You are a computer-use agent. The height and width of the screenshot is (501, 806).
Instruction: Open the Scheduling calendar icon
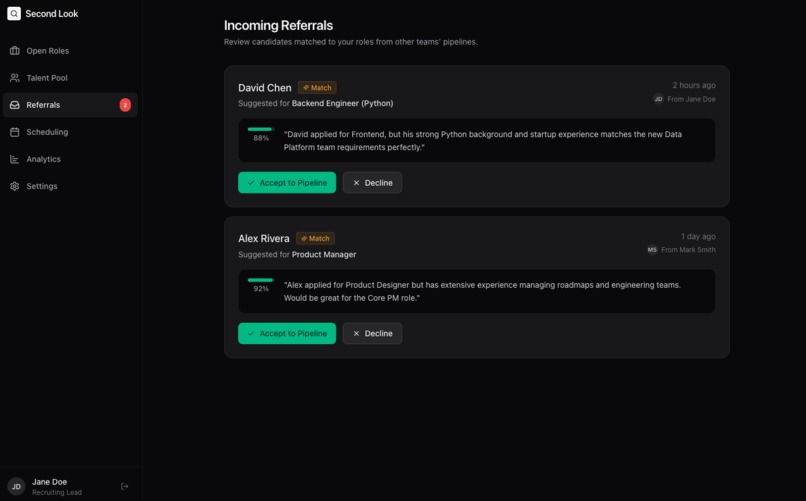(14, 132)
